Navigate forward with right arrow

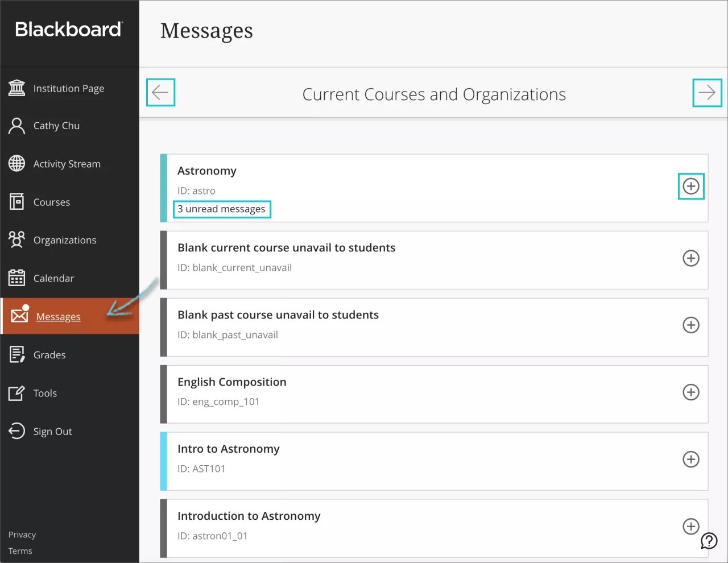tap(707, 92)
